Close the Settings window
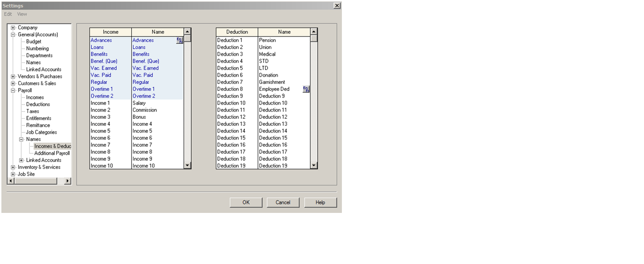Viewport: 644px width, 264px height. [x=337, y=6]
